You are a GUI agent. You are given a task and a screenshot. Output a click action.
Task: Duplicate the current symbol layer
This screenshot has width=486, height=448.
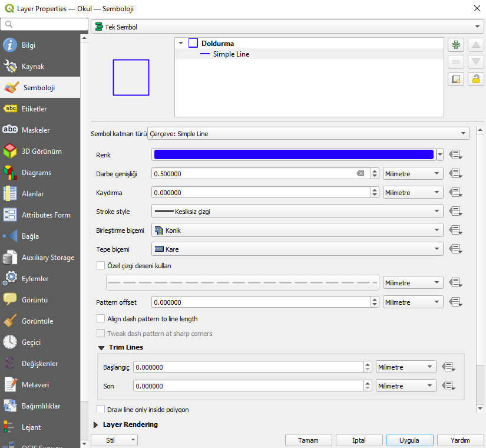455,79
